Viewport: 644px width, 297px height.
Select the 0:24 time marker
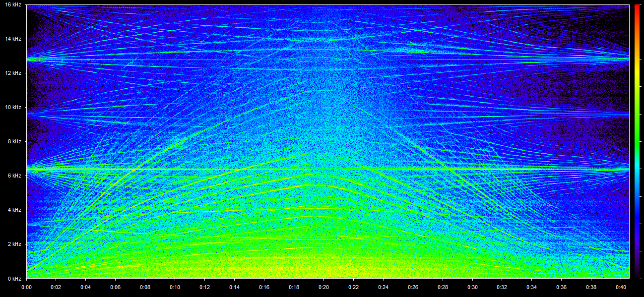point(384,287)
